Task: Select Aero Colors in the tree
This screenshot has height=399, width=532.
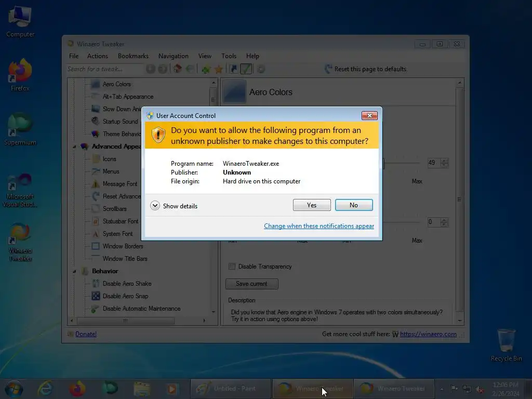Action: (116, 84)
